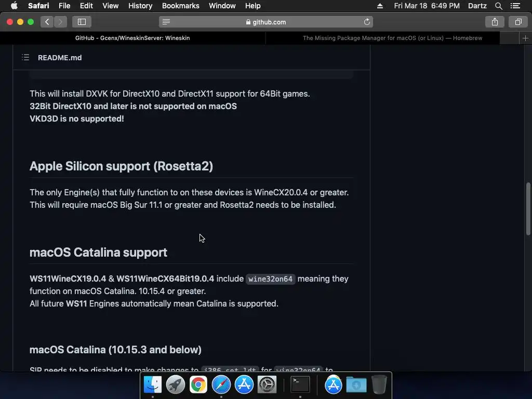This screenshot has width=532, height=399.
Task: Open the Edit menu
Action: (86, 6)
